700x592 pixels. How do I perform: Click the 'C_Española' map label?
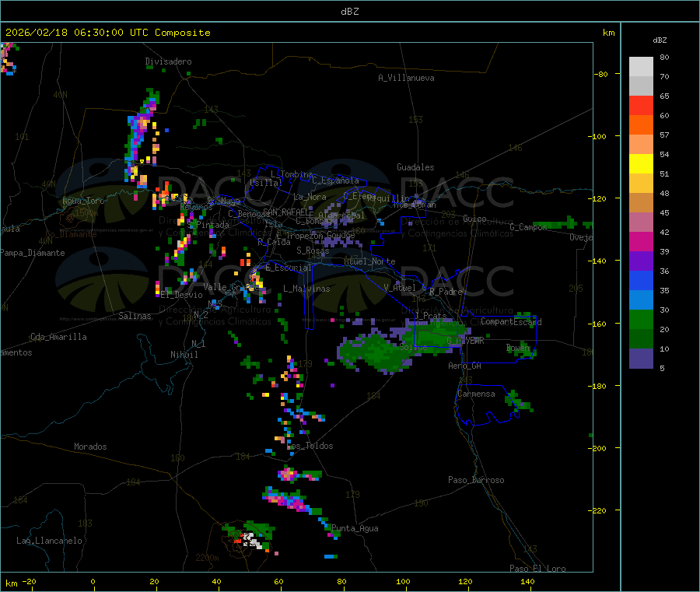336,180
